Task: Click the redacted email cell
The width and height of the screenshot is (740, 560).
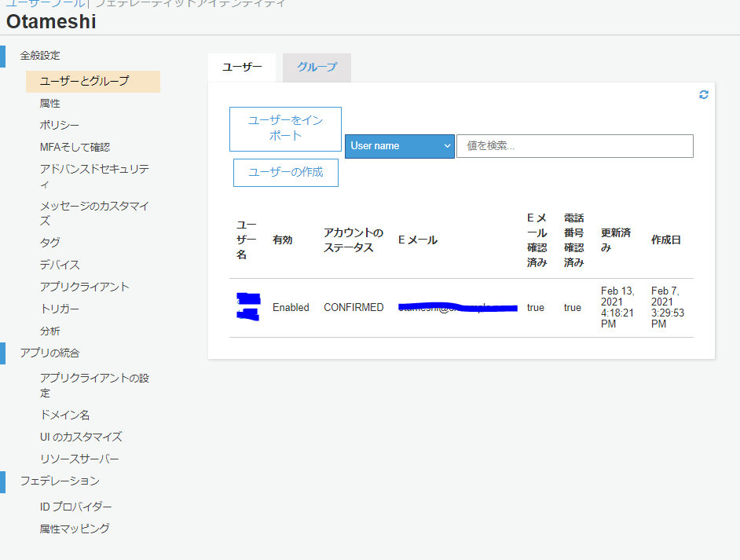Action: tap(458, 308)
